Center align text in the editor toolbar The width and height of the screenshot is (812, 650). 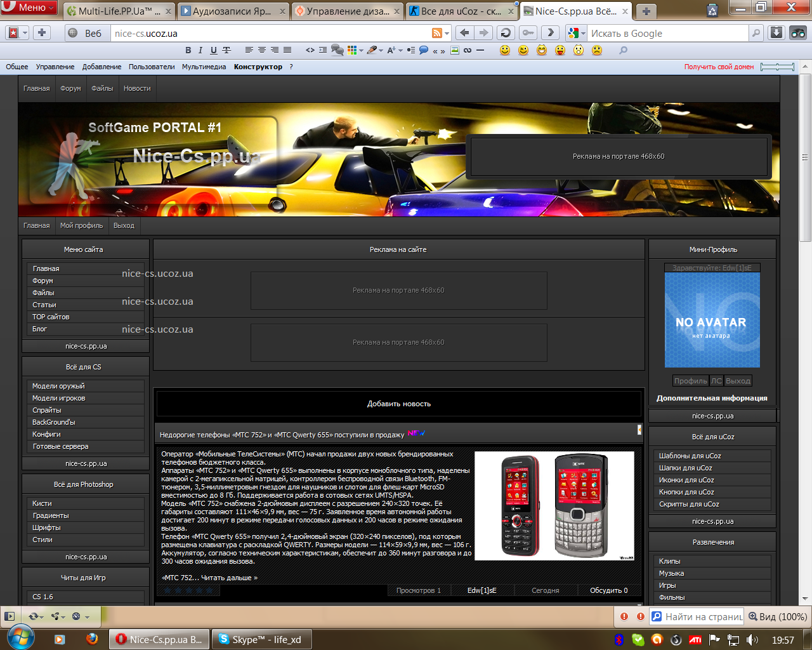(261, 50)
